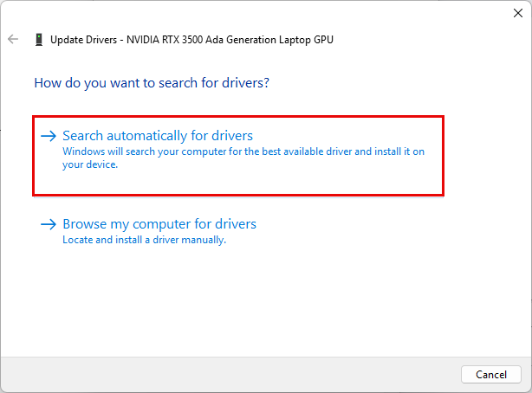This screenshot has width=532, height=393.
Task: Click the arrow icon beside Search automatically
Action: [x=49, y=136]
